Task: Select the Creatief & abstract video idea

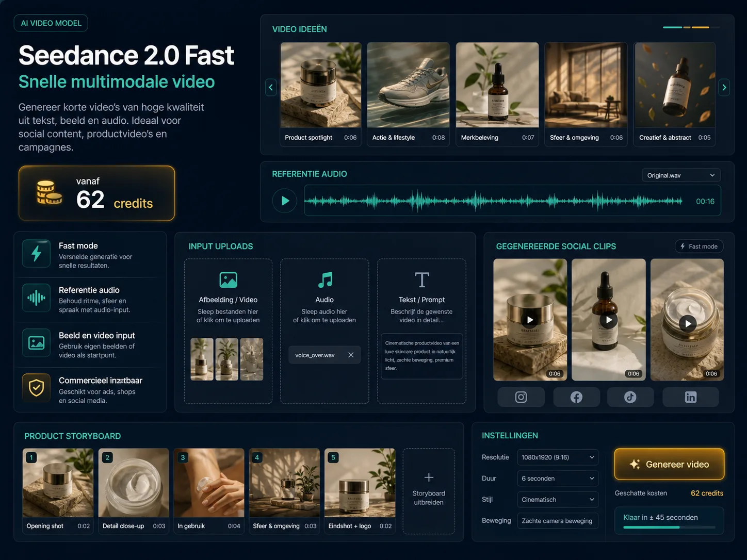Action: click(x=675, y=94)
